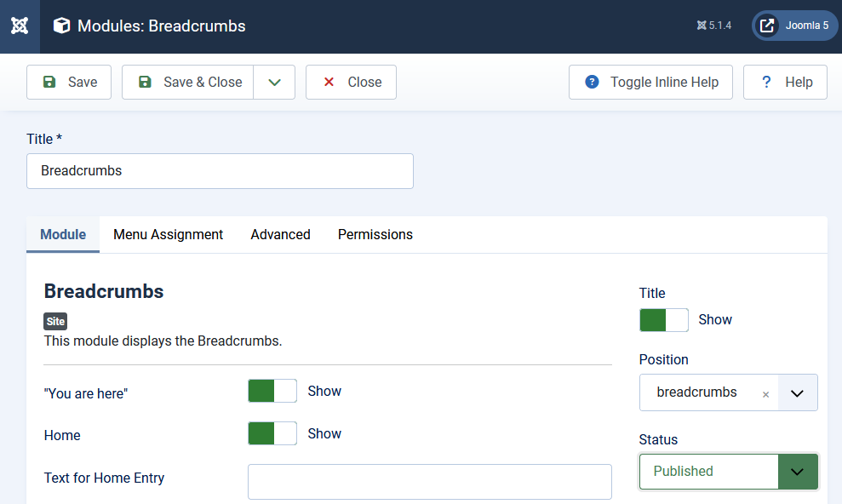Clear the breadcrumbs position with x icon
Viewport: 842px width, 504px height.
pyautogui.click(x=765, y=394)
